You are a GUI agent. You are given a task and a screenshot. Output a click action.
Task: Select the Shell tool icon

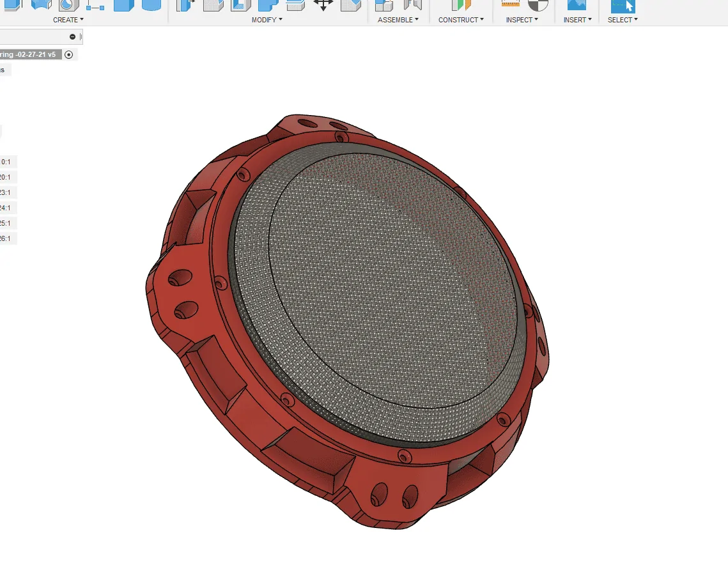241,4
